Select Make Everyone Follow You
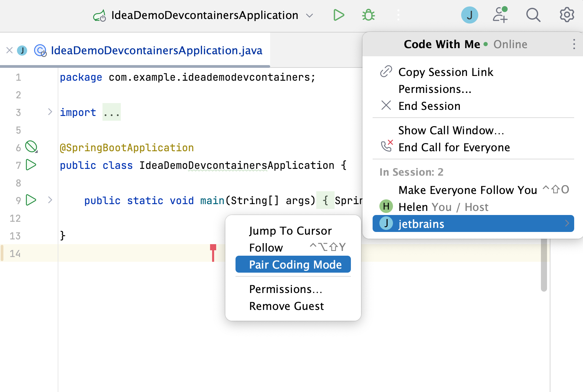The image size is (583, 392). point(468,190)
